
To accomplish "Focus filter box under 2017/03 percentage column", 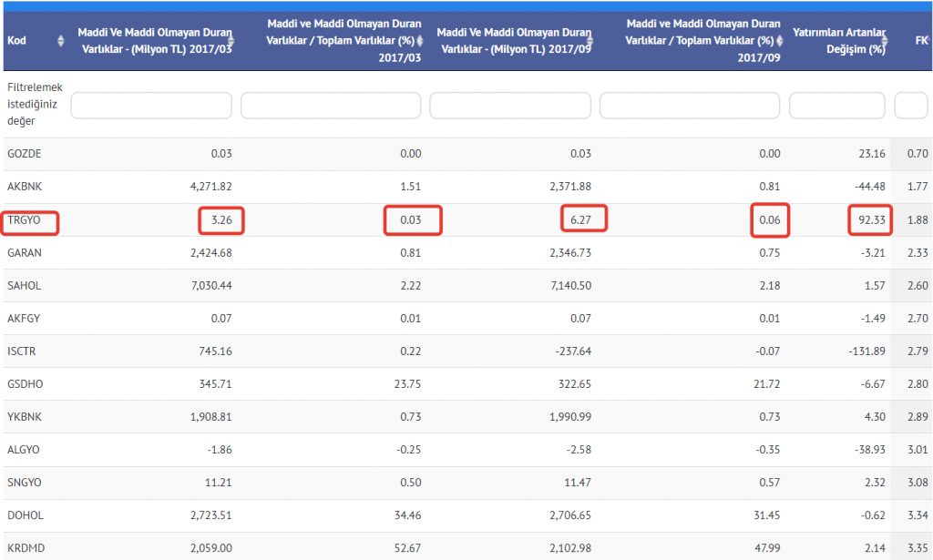I will 331,106.
